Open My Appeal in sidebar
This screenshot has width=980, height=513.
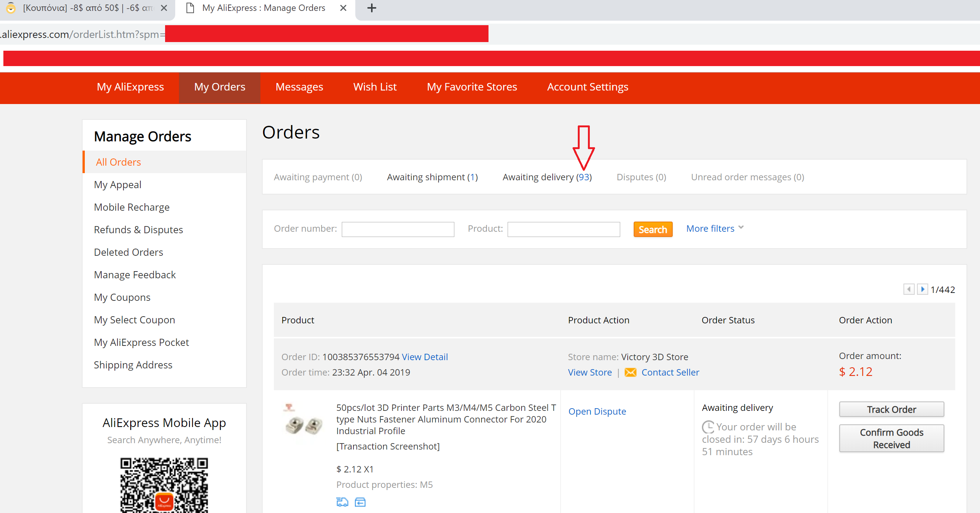(117, 185)
